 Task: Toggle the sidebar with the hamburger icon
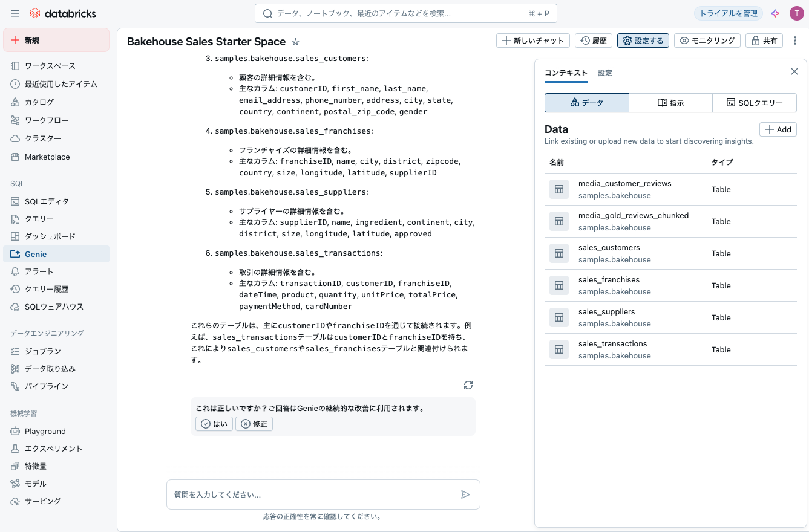[x=15, y=13]
